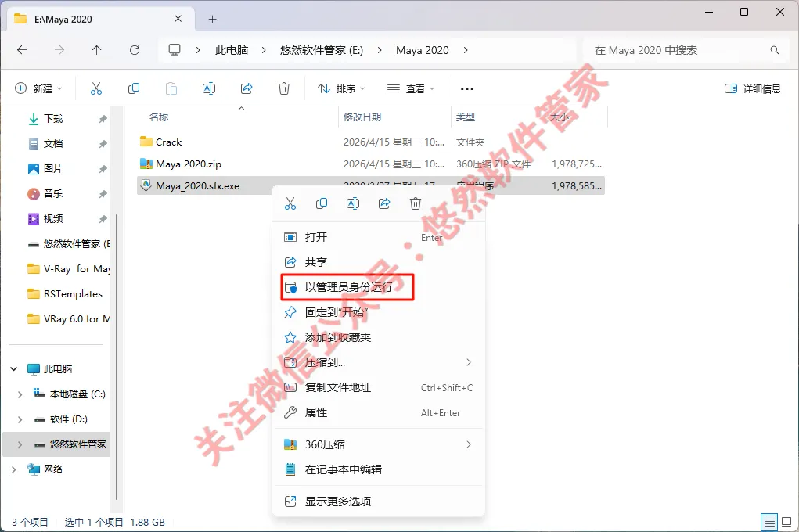
Task: Click 此电脑 in the address bar
Action: (232, 50)
